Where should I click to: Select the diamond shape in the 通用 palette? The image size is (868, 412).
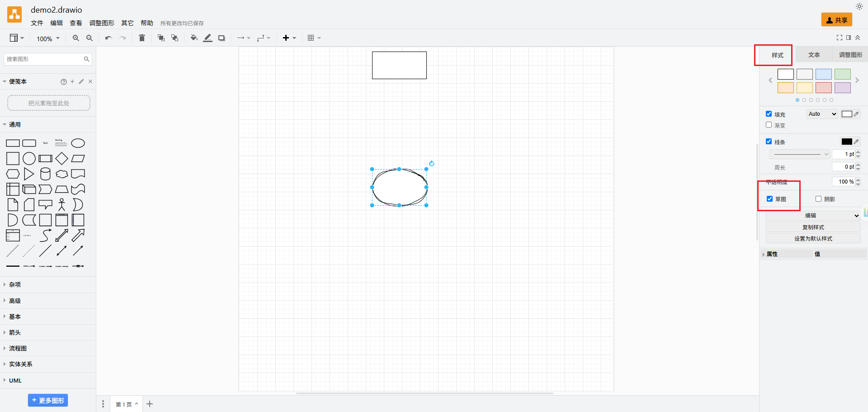tap(62, 159)
